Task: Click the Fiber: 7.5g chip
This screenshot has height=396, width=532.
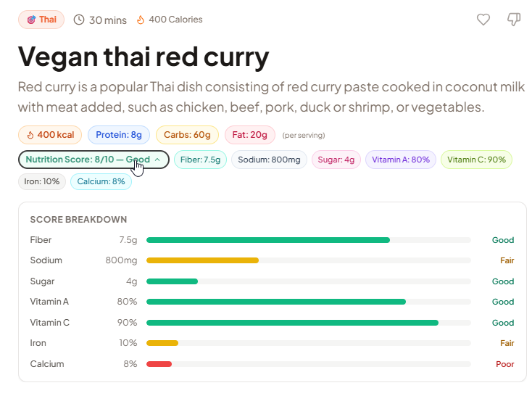Action: [x=200, y=160]
